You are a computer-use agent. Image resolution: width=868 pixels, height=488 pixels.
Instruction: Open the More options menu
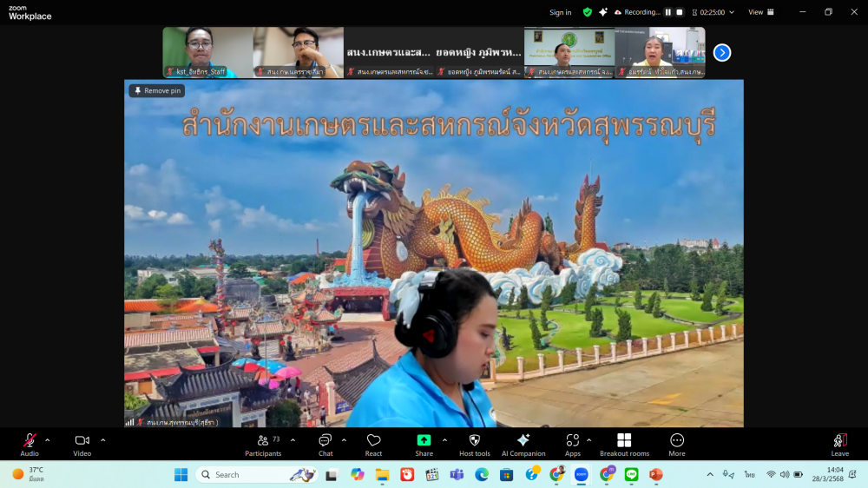tap(677, 441)
